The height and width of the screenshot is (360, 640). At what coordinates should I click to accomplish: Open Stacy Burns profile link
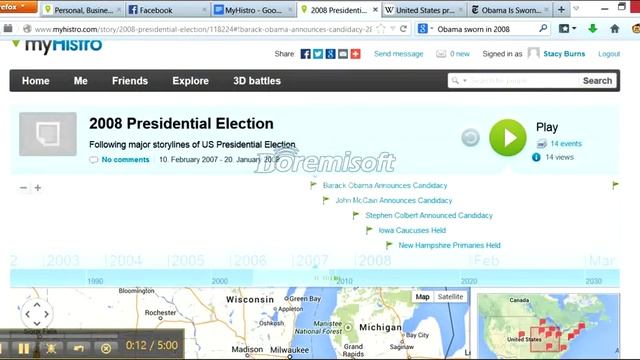(564, 54)
